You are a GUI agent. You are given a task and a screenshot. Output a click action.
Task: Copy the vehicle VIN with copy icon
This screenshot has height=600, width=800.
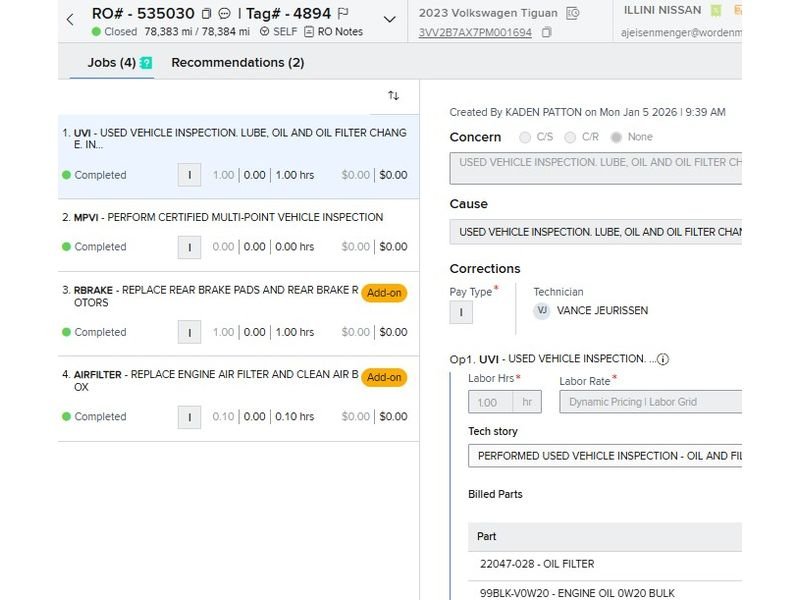click(x=547, y=32)
